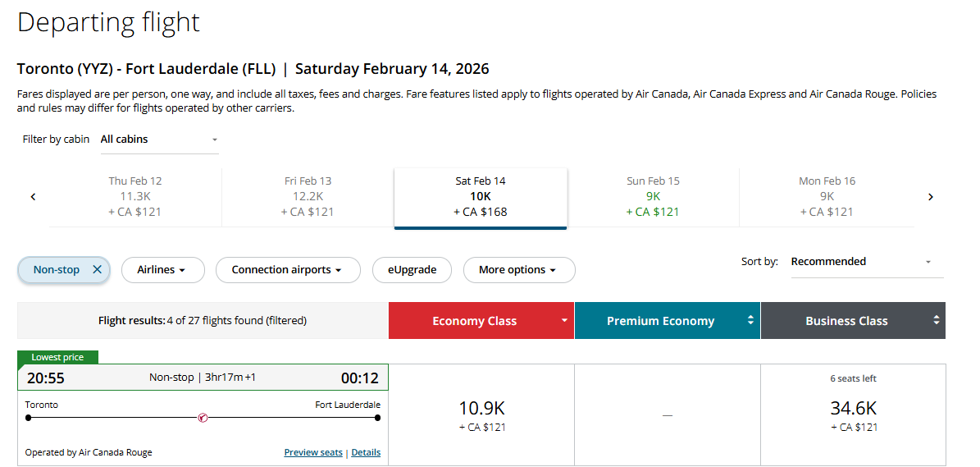Expand the Airlines filter dropdown

click(x=160, y=270)
